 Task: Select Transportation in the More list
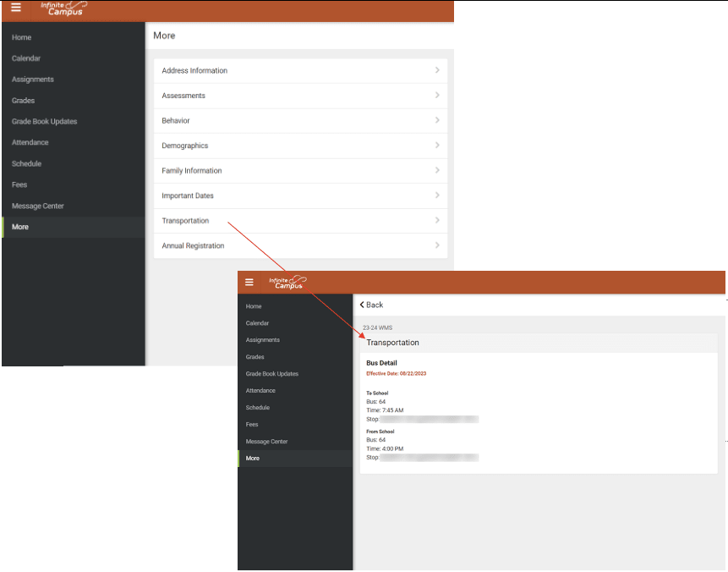coord(185,221)
